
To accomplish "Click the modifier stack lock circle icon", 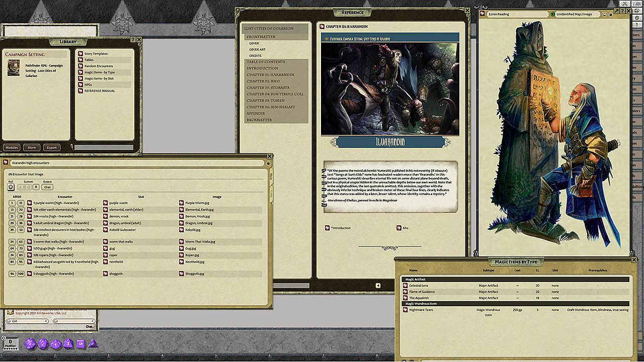I will (x=4, y=338).
